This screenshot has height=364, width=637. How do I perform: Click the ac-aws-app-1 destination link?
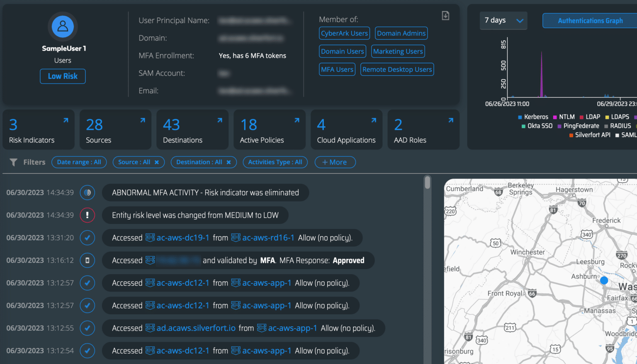(x=267, y=283)
